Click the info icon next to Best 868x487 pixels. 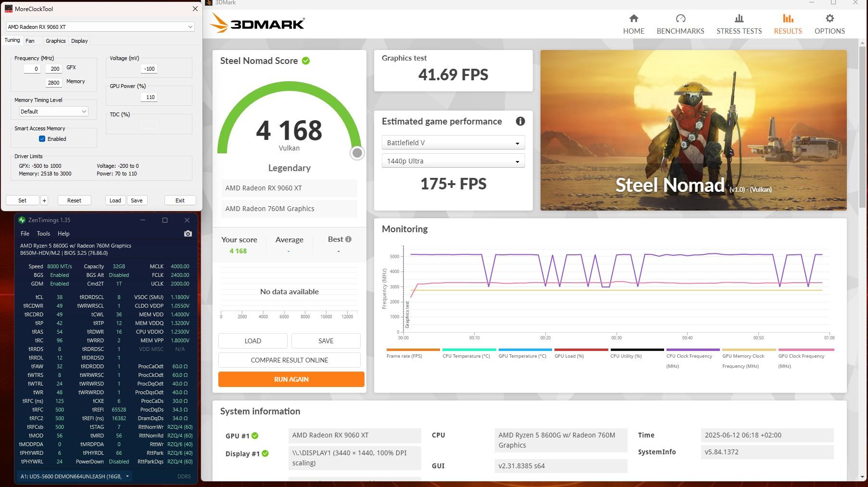(348, 239)
